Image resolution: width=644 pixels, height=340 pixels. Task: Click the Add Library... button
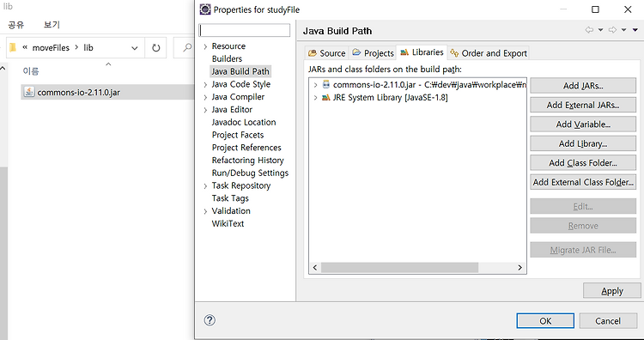pos(583,143)
